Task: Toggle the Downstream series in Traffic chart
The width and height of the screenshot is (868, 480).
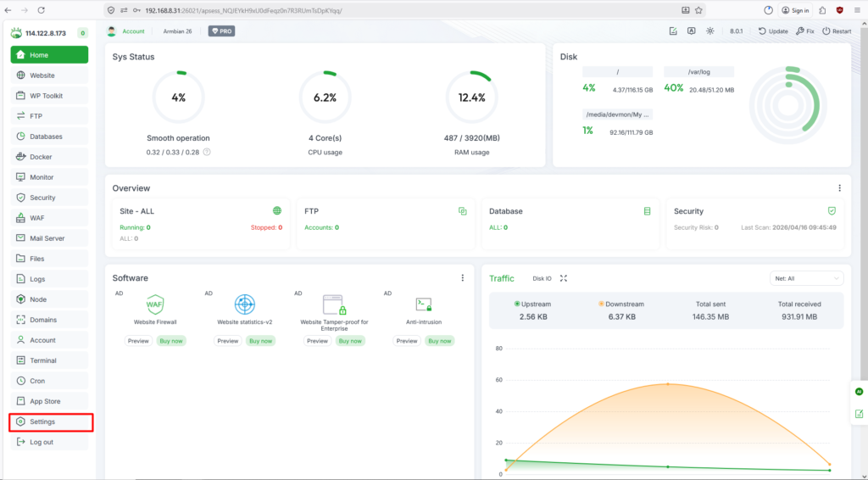Action: click(620, 304)
